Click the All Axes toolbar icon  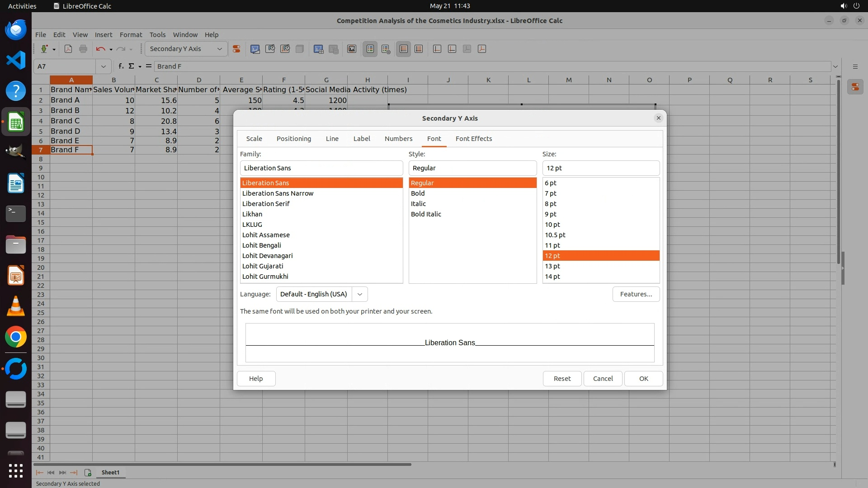tap(482, 49)
